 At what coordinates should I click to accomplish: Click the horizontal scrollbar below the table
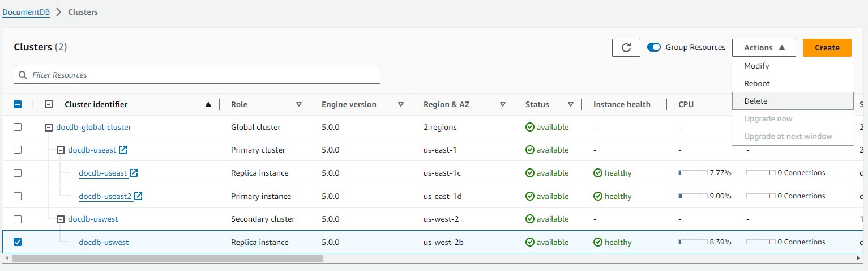pyautogui.click(x=167, y=258)
